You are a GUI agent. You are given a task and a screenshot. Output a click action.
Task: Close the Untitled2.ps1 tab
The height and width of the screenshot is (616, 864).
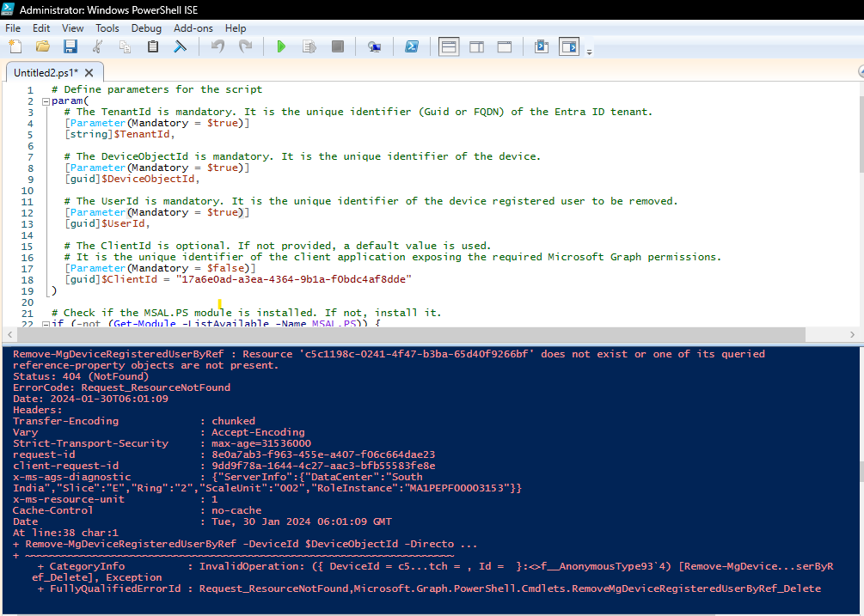[89, 73]
